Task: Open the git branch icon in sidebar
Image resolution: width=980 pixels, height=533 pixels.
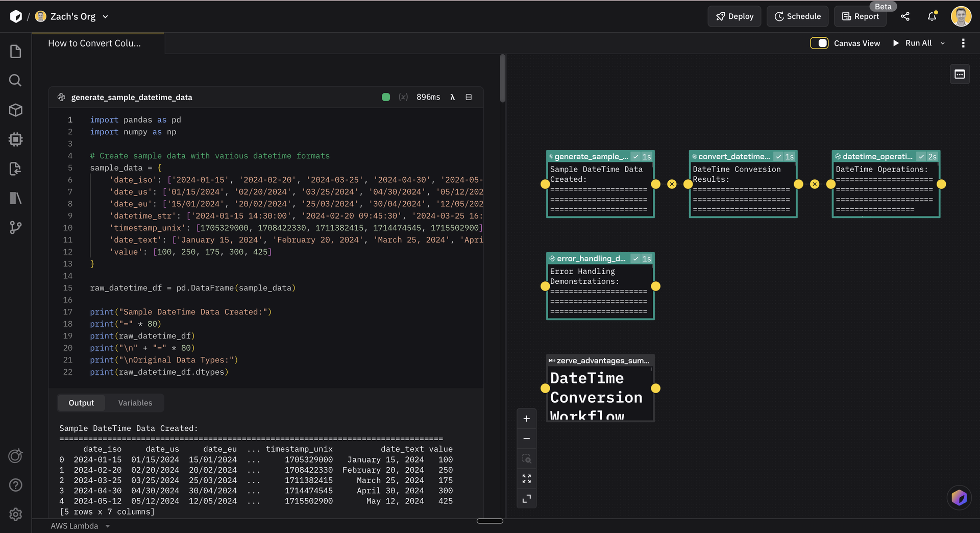Action: click(16, 227)
